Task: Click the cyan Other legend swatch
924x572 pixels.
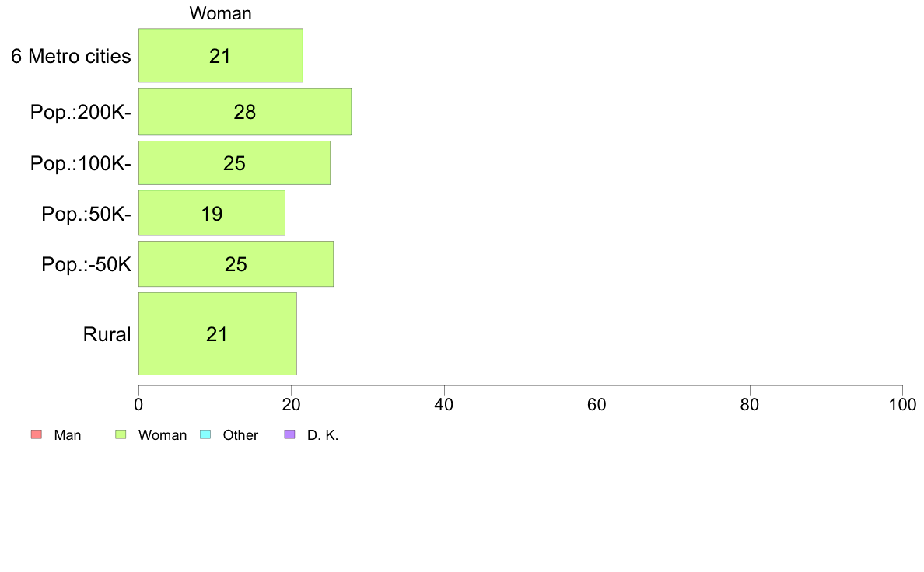Action: (x=205, y=434)
